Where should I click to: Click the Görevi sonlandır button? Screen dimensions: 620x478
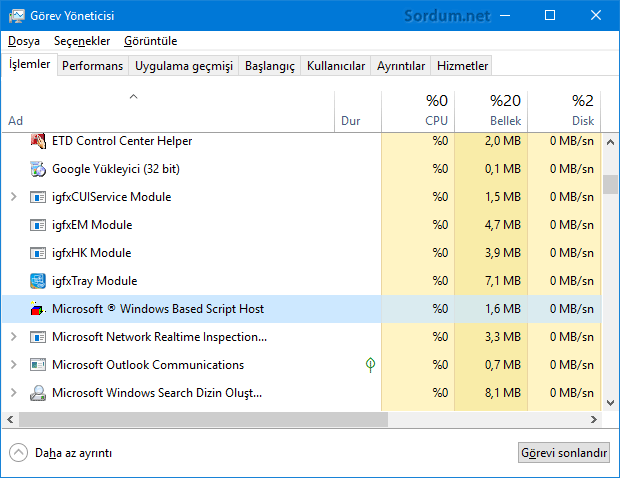pos(563,453)
